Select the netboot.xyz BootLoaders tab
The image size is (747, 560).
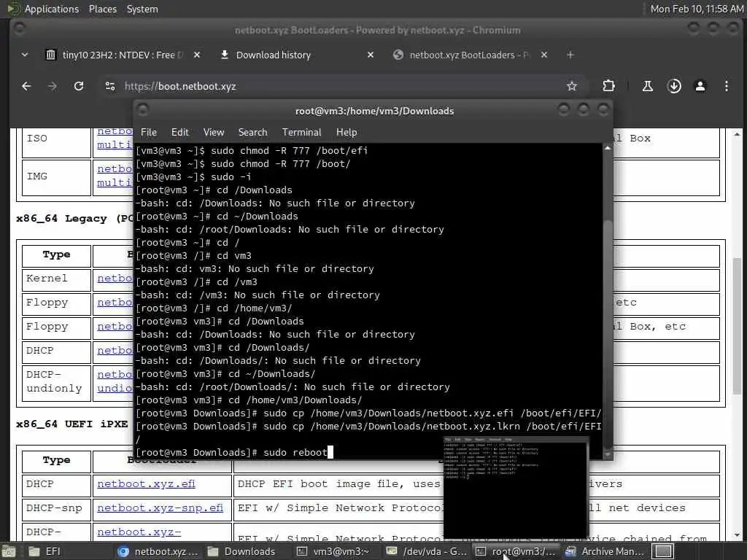469,55
